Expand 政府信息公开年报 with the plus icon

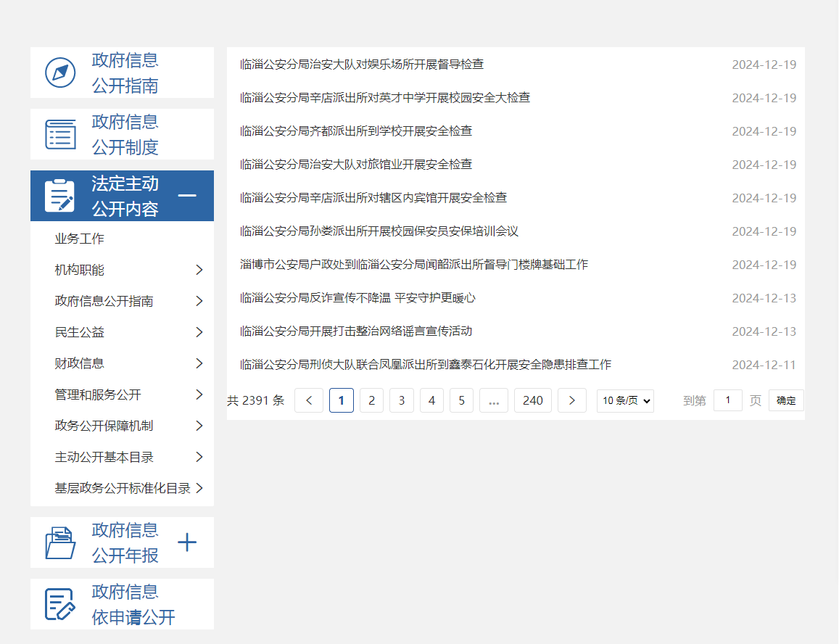coord(187,542)
